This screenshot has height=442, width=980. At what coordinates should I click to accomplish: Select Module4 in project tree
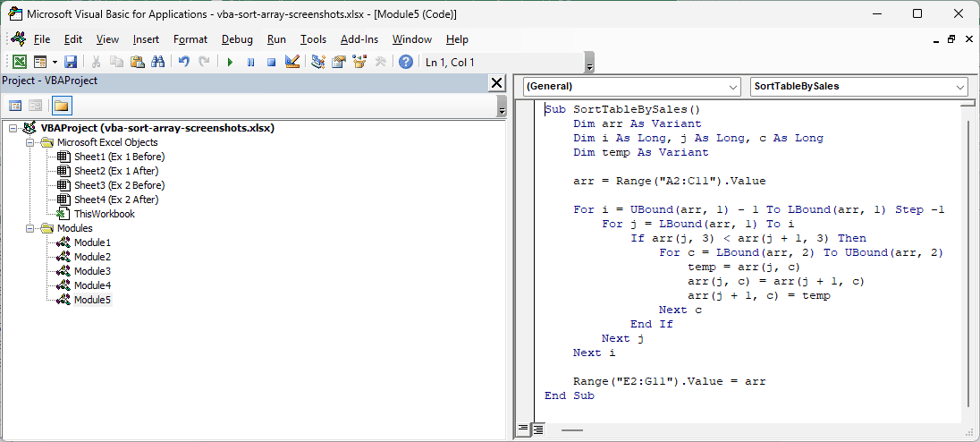click(x=92, y=285)
